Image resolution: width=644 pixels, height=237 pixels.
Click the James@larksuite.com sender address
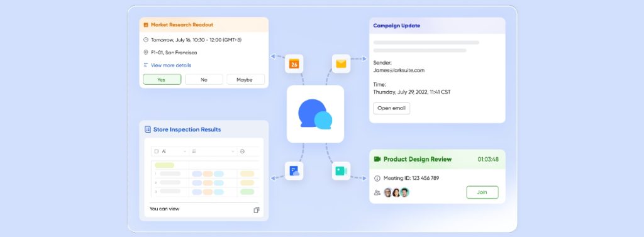point(398,70)
